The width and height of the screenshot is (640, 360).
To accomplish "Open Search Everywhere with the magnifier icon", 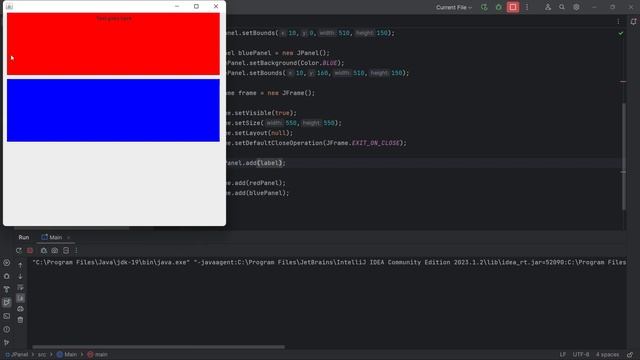I will click(562, 7).
